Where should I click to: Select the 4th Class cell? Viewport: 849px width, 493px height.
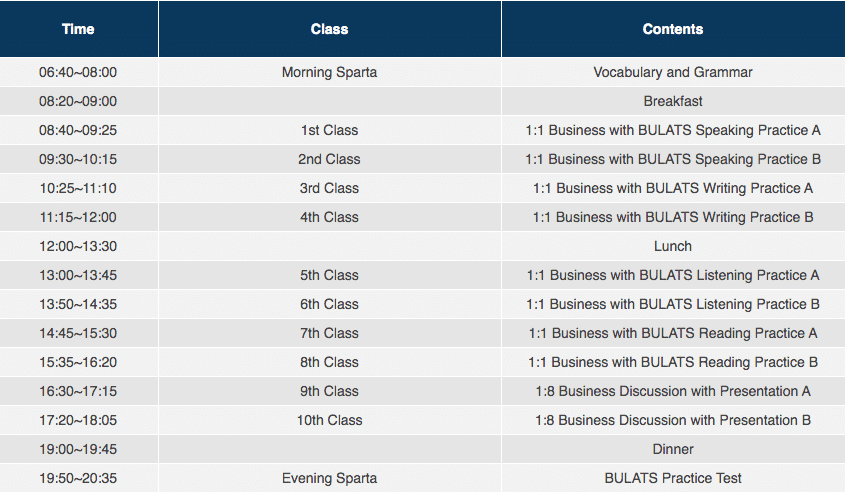pyautogui.click(x=329, y=217)
